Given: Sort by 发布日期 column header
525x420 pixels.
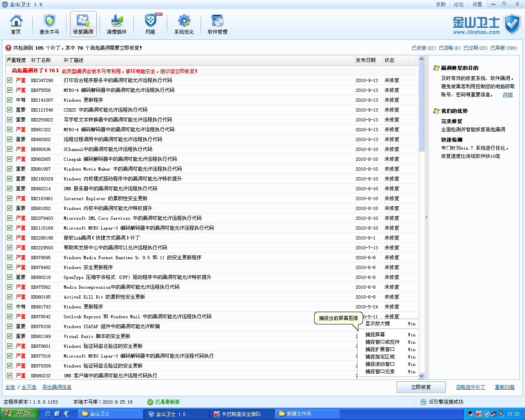Looking at the screenshot, I should [x=368, y=60].
